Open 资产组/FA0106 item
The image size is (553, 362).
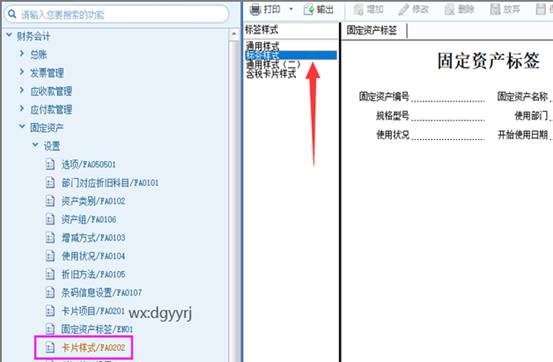89,219
